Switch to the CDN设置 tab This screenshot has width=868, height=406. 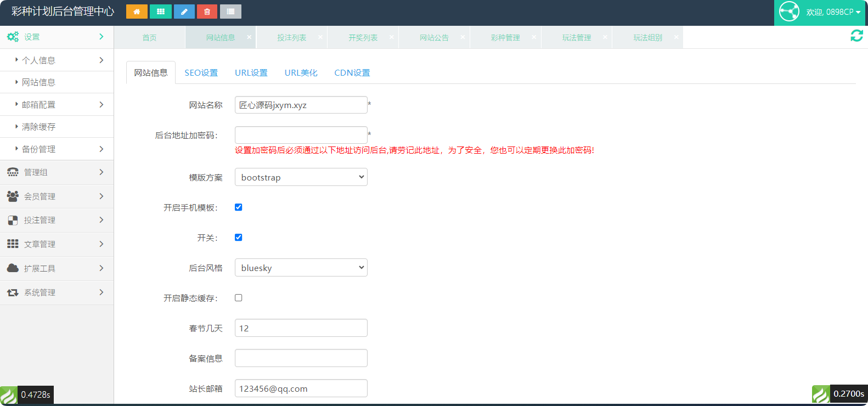[x=352, y=73]
